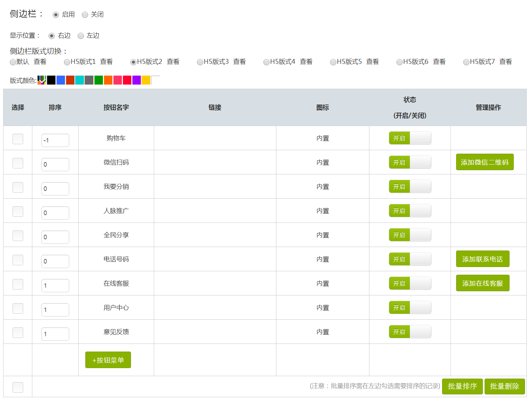This screenshot has height=400, width=532.
Task: Pick the black layout color swatch
Action: click(51, 80)
